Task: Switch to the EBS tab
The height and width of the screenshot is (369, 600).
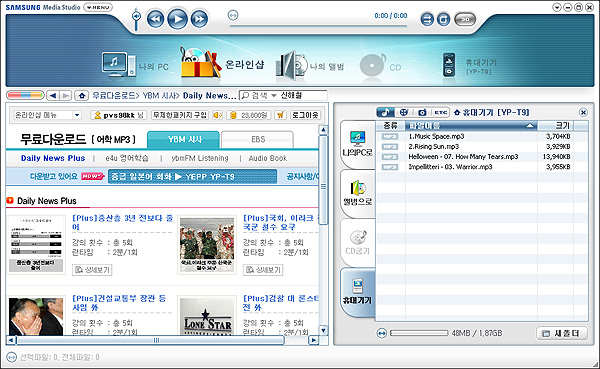Action: pos(258,139)
